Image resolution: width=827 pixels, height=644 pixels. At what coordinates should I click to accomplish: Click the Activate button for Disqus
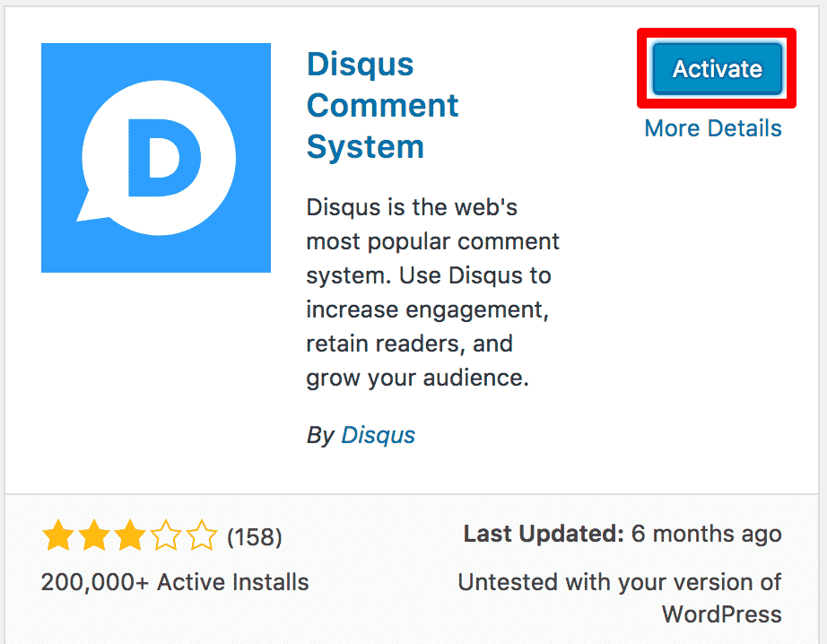718,69
